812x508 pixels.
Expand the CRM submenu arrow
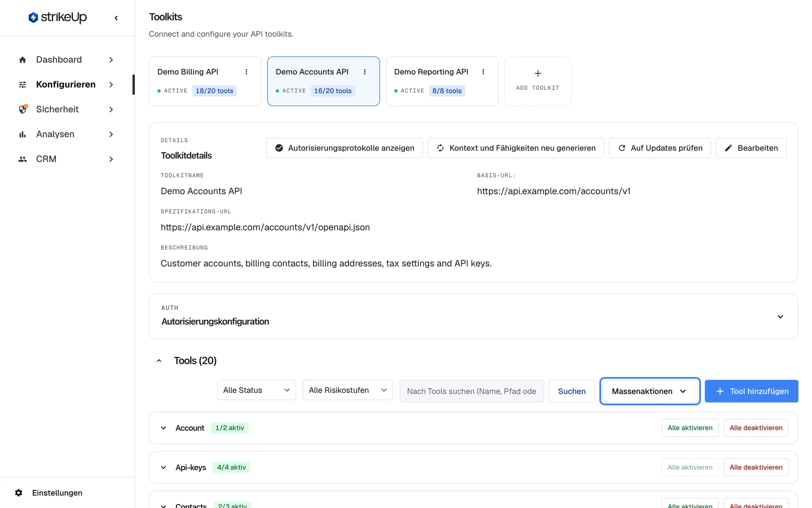(x=111, y=159)
